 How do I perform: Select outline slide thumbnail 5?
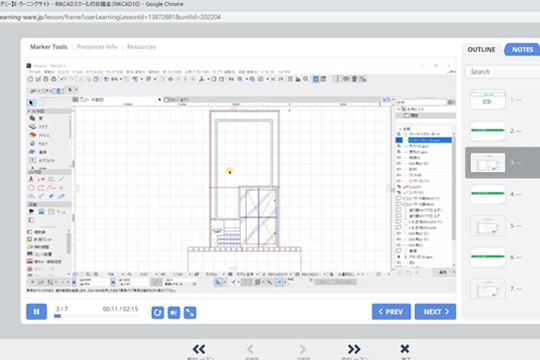point(488,226)
